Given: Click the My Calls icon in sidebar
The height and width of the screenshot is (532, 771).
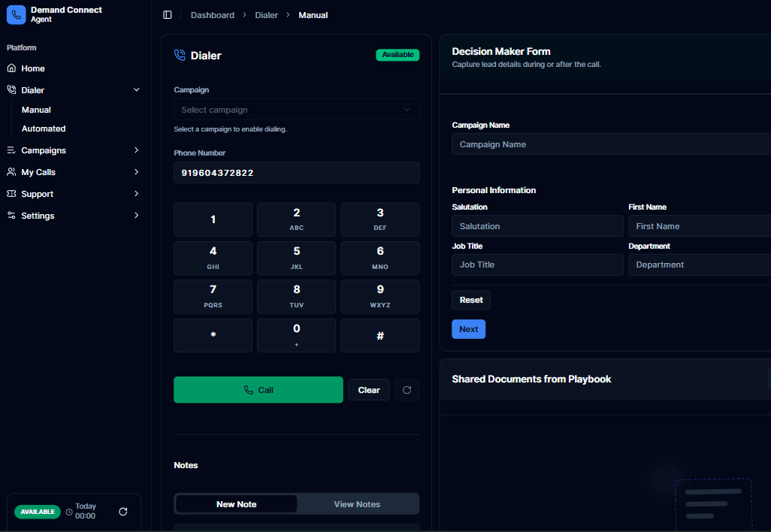Looking at the screenshot, I should (11, 172).
